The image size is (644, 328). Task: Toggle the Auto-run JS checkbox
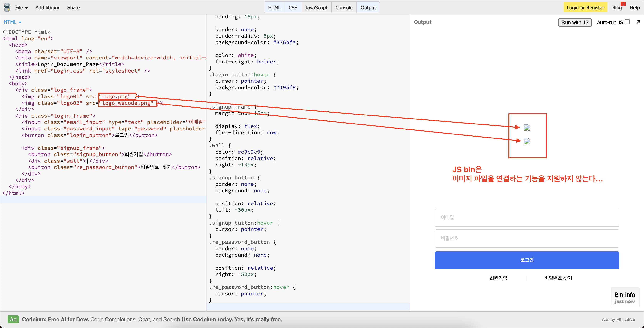coord(628,22)
